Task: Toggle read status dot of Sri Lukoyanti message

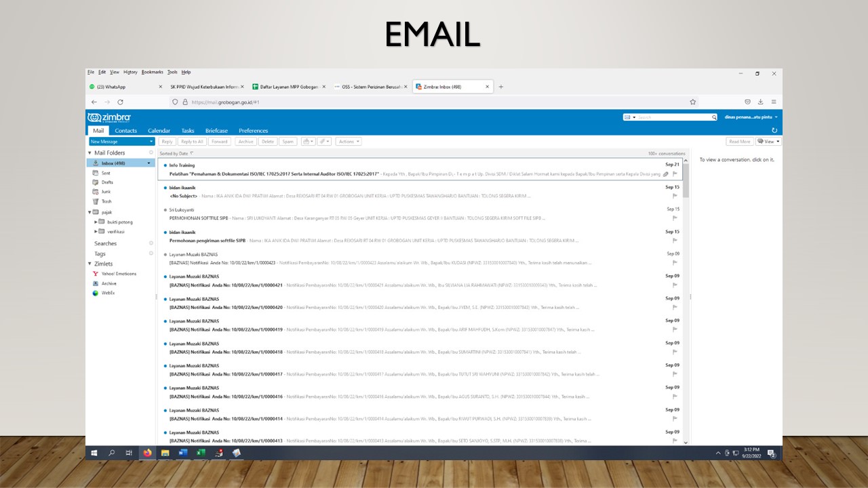Action: tap(165, 210)
